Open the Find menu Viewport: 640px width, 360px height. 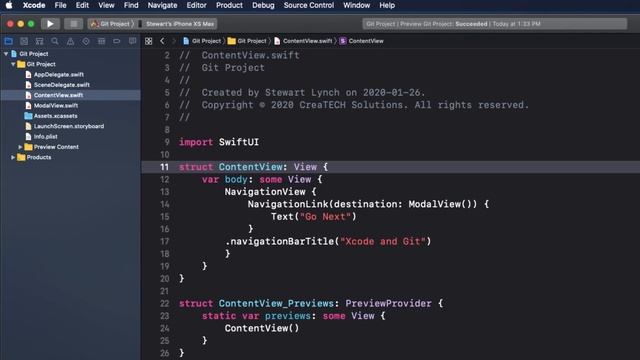point(131,5)
